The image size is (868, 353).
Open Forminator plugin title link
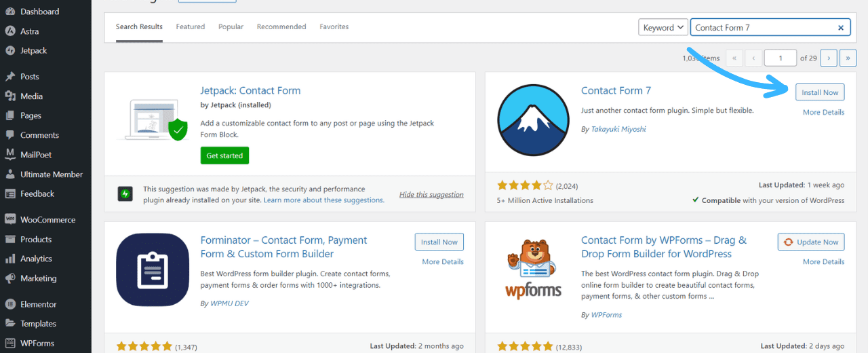pyautogui.click(x=284, y=247)
